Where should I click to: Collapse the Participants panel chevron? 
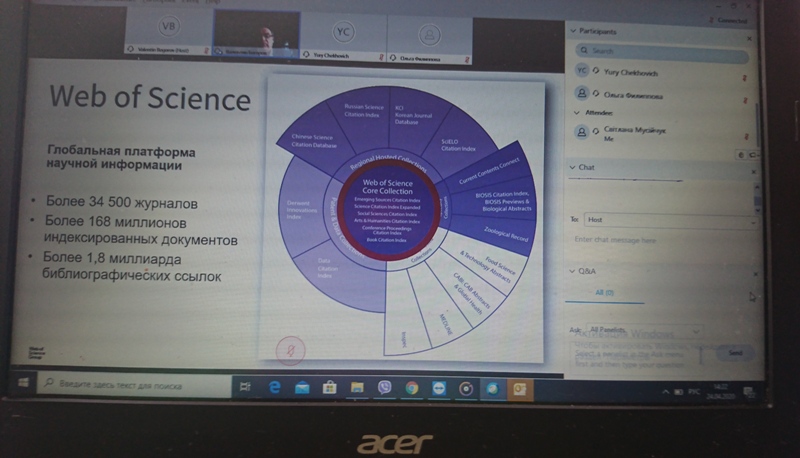pos(573,31)
